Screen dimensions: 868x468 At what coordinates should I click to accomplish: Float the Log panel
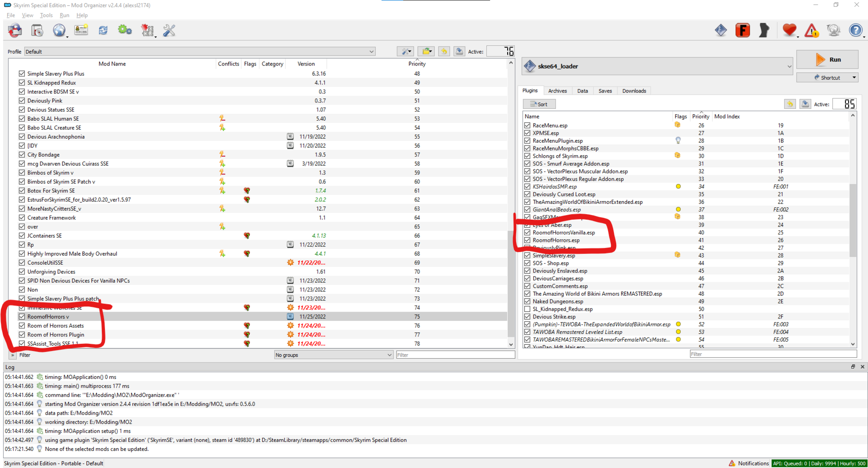[853, 367]
